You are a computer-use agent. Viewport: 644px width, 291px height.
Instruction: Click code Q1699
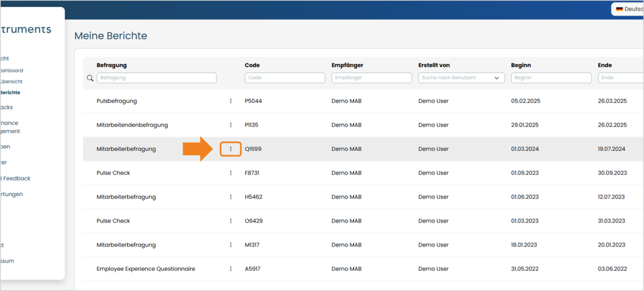point(253,149)
